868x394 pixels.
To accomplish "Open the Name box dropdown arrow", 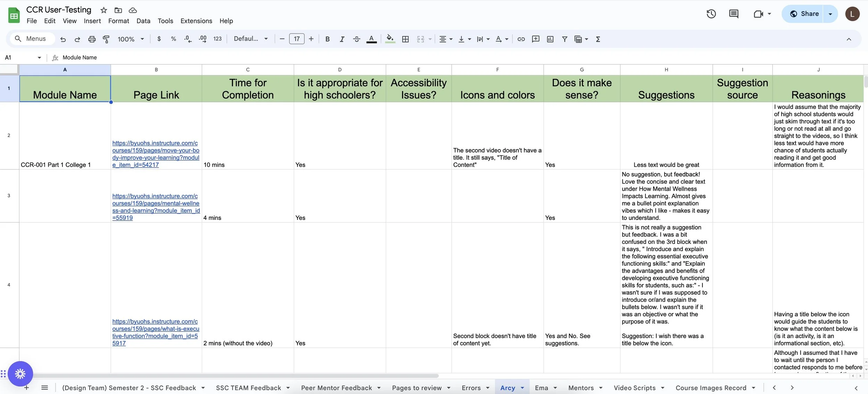I will 39,58.
